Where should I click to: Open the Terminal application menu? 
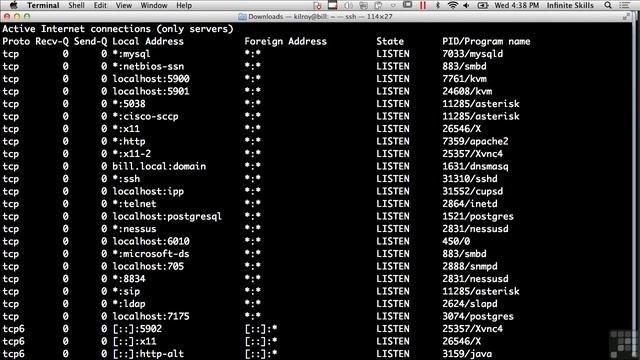43,5
